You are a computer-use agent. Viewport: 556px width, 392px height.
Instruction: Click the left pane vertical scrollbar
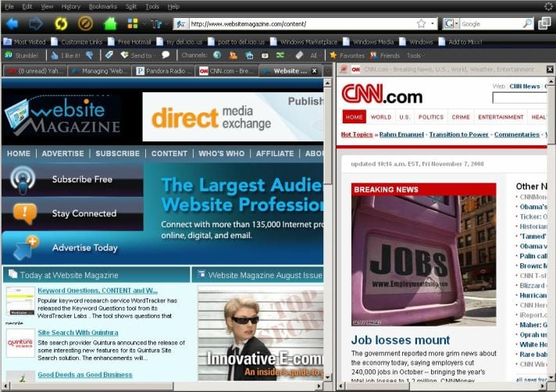pos(329,234)
